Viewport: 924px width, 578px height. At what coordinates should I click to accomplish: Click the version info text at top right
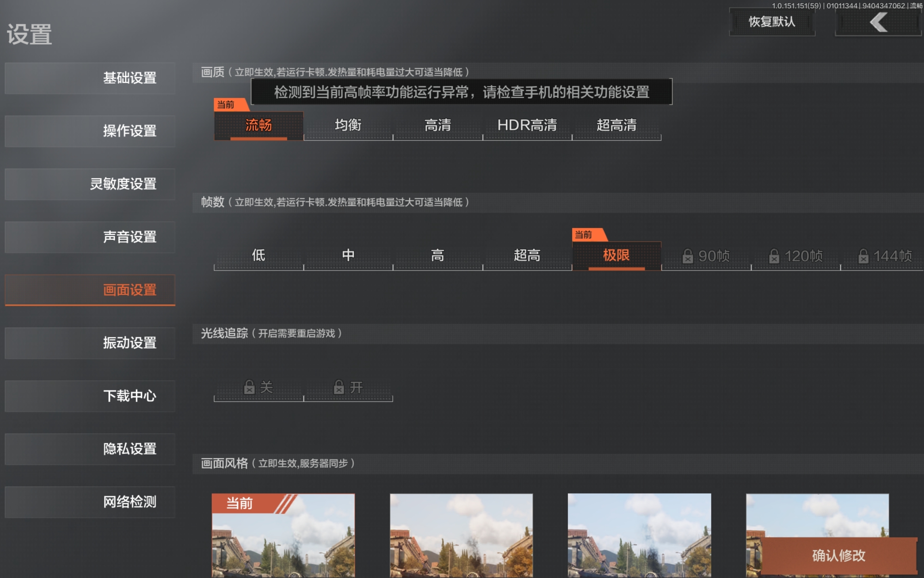coord(847,6)
